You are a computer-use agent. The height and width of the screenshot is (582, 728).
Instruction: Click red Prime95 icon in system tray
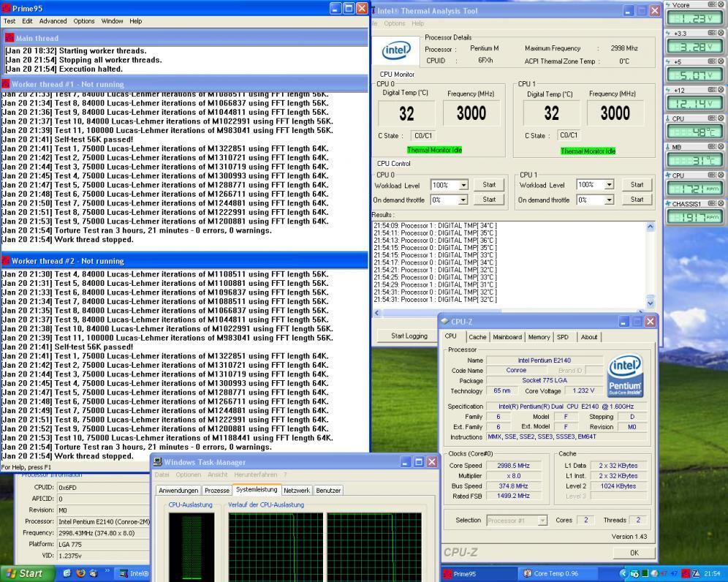tap(686, 574)
